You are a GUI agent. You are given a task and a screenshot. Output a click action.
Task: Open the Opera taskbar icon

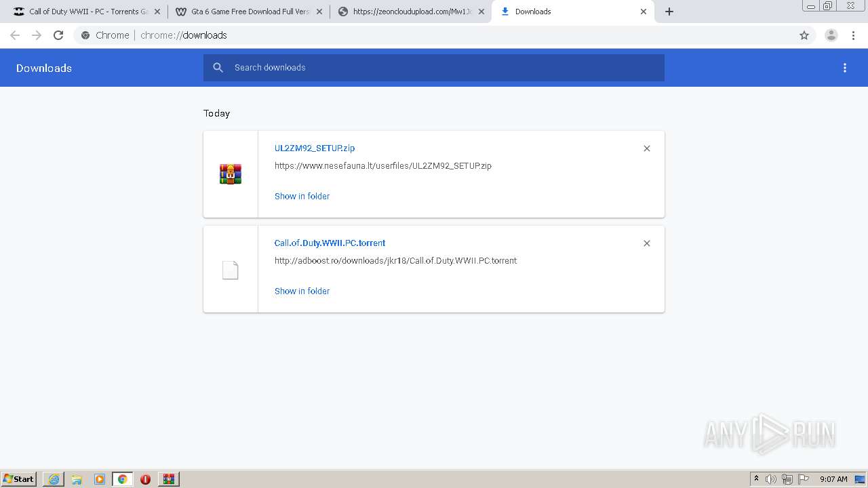tap(145, 479)
